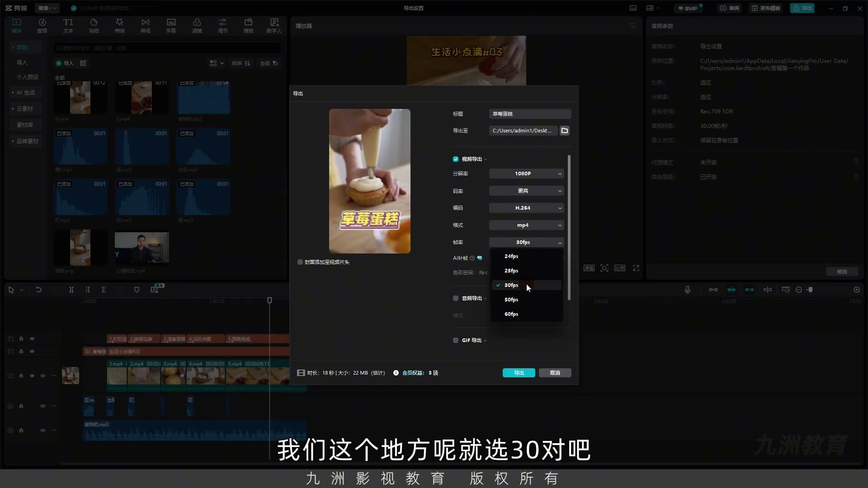Click the undo arrow in timeline toolbar
Screen dimensions: 868x488
(x=39, y=290)
